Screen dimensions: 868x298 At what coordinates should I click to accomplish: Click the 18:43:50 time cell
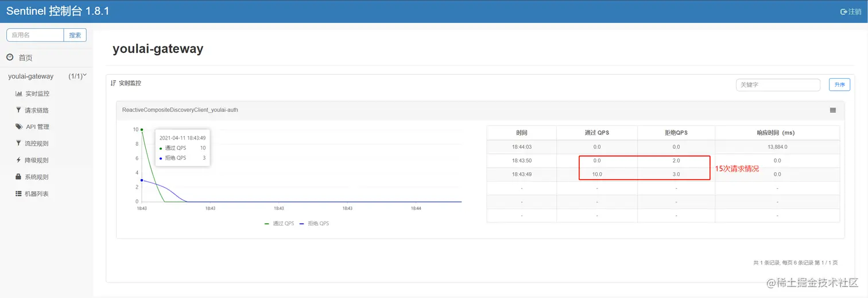click(521, 161)
